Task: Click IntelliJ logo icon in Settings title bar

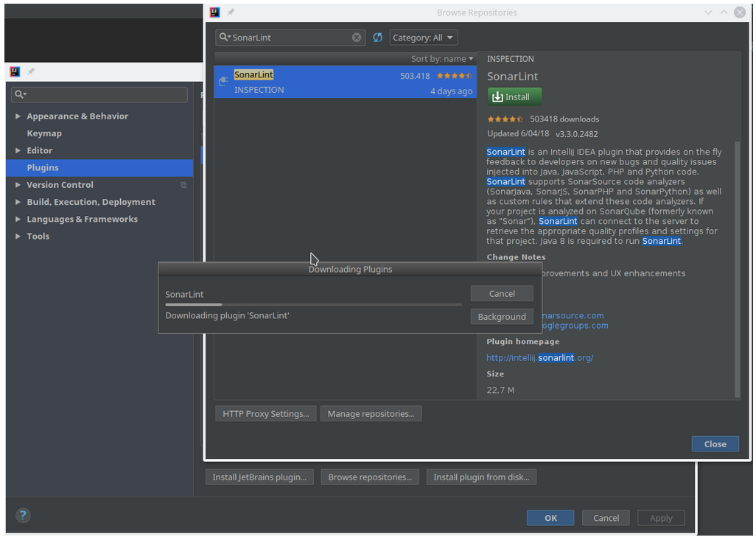Action: (15, 72)
